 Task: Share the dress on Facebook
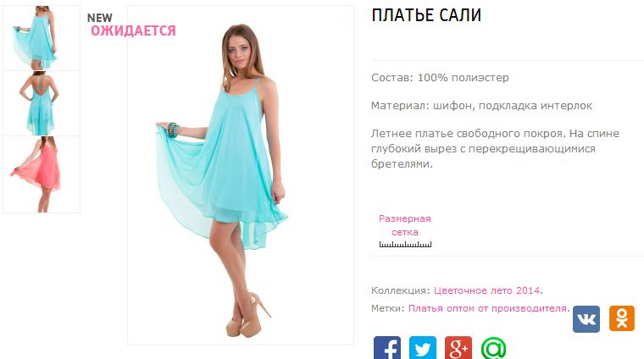click(x=387, y=348)
